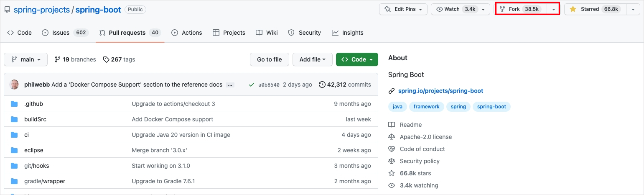This screenshot has height=195, width=644.
Task: Open 'Start working on 3.1.0' commit message
Action: 161,166
